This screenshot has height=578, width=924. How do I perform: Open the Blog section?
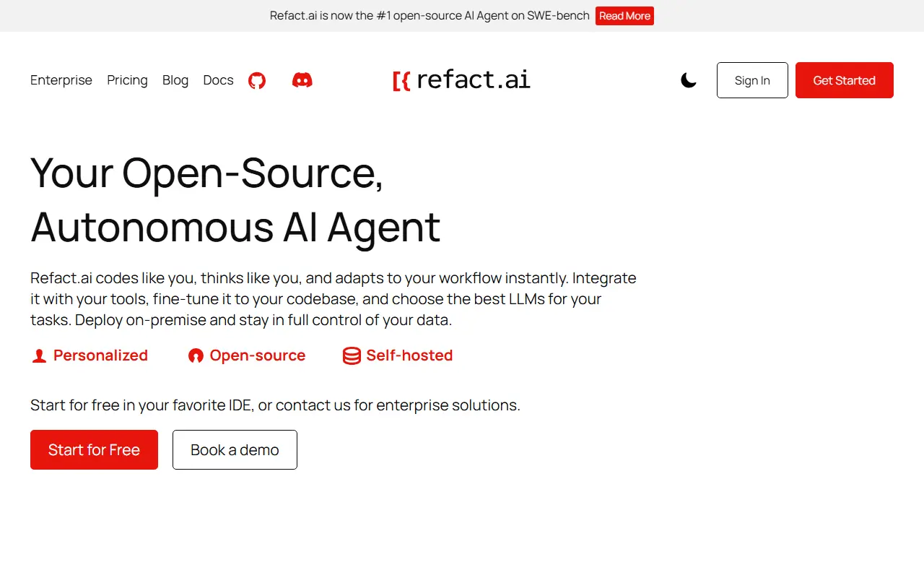(175, 80)
